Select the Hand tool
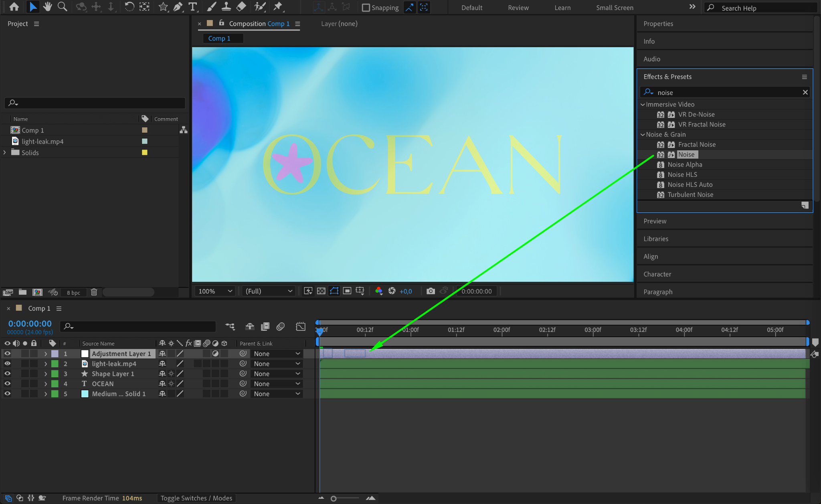This screenshot has width=821, height=504. (x=47, y=7)
